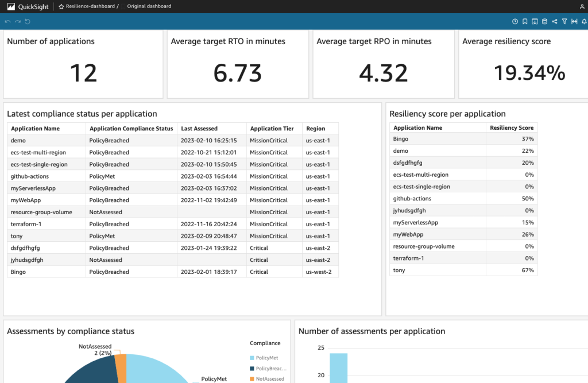
Task: Toggle the star to favorite Resilience-dashboard
Action: [61, 6]
